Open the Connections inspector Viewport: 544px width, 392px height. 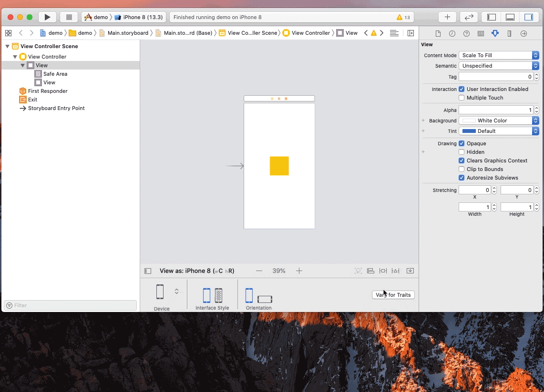pyautogui.click(x=523, y=34)
